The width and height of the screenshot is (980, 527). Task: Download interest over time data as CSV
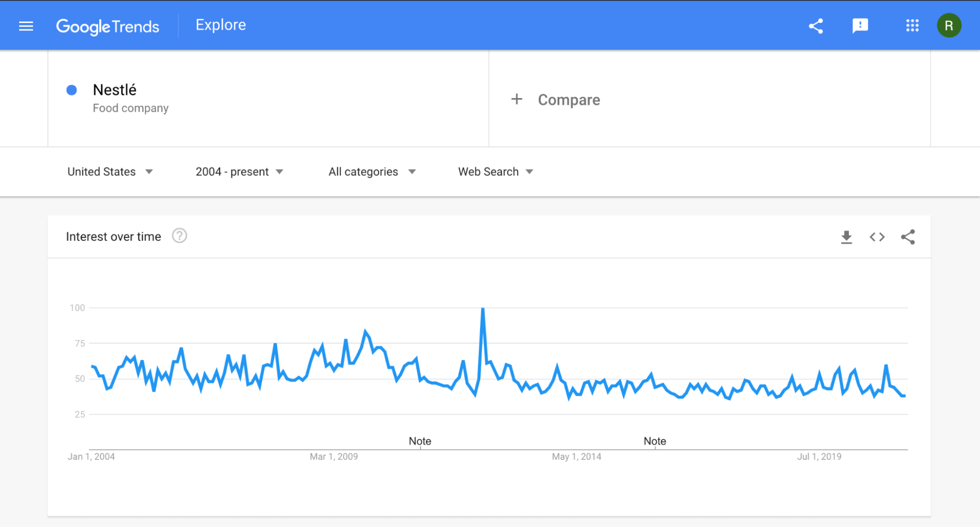[x=846, y=237]
